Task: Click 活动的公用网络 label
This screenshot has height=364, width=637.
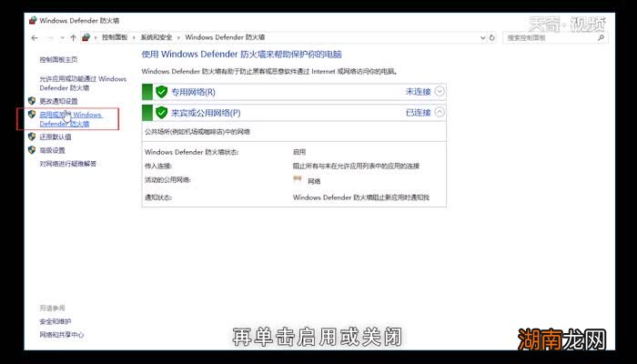Action: (167, 180)
